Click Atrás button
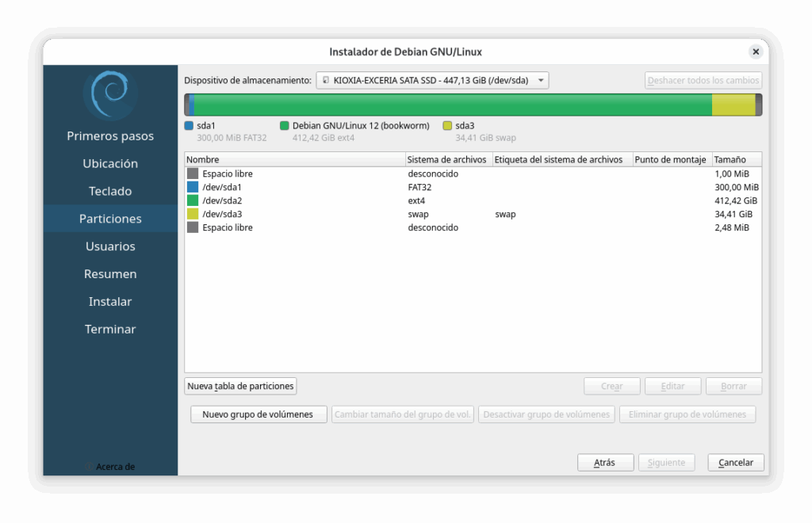The image size is (812, 523). coord(605,463)
